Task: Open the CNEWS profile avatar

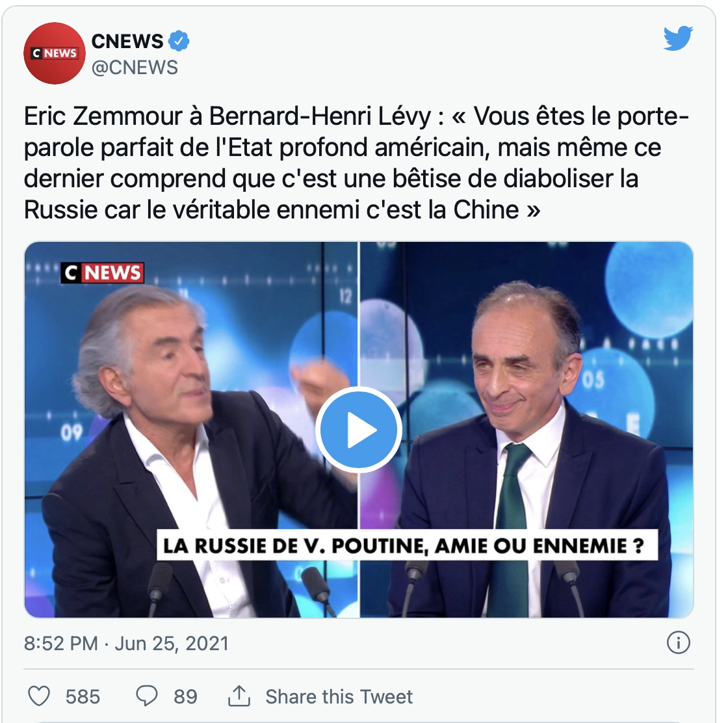Action: click(55, 53)
